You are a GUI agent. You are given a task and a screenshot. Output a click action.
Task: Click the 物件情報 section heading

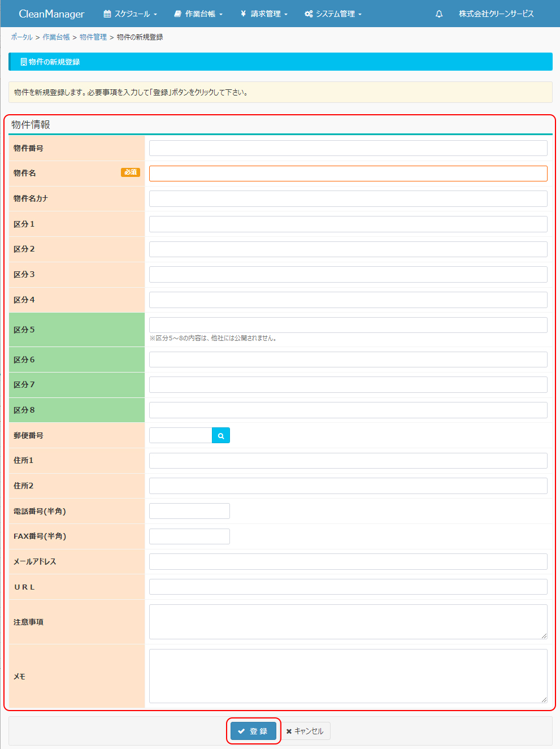click(x=31, y=125)
